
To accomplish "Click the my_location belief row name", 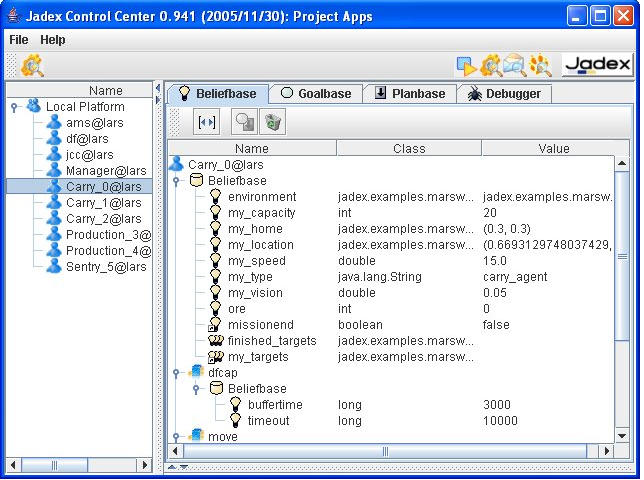I will coord(260,245).
